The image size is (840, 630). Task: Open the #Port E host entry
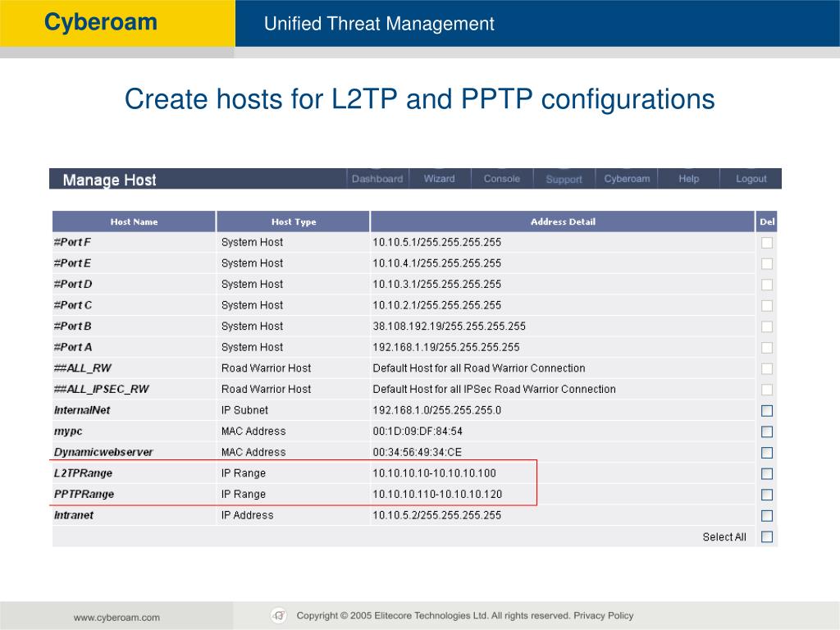coord(72,263)
